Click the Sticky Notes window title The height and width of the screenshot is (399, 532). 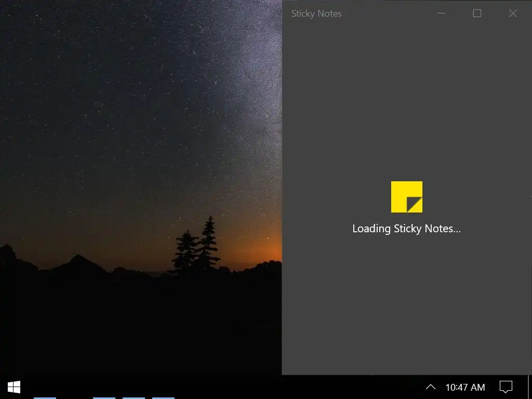(x=316, y=14)
